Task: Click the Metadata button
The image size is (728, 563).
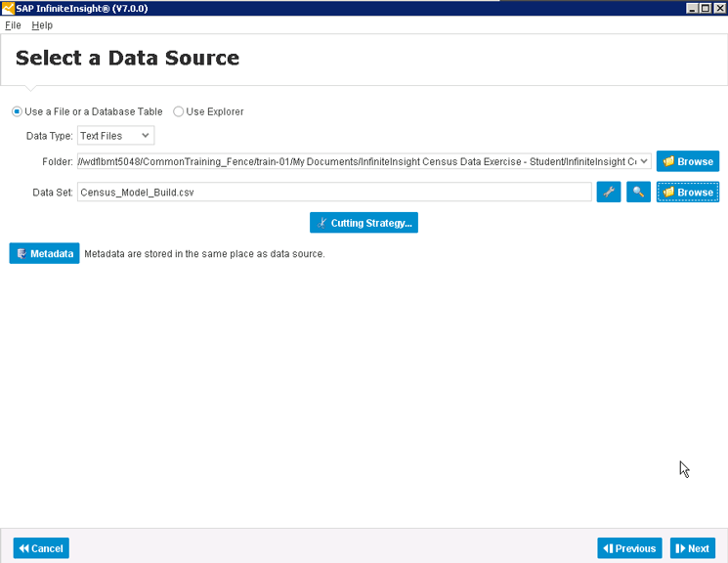Action: point(44,253)
